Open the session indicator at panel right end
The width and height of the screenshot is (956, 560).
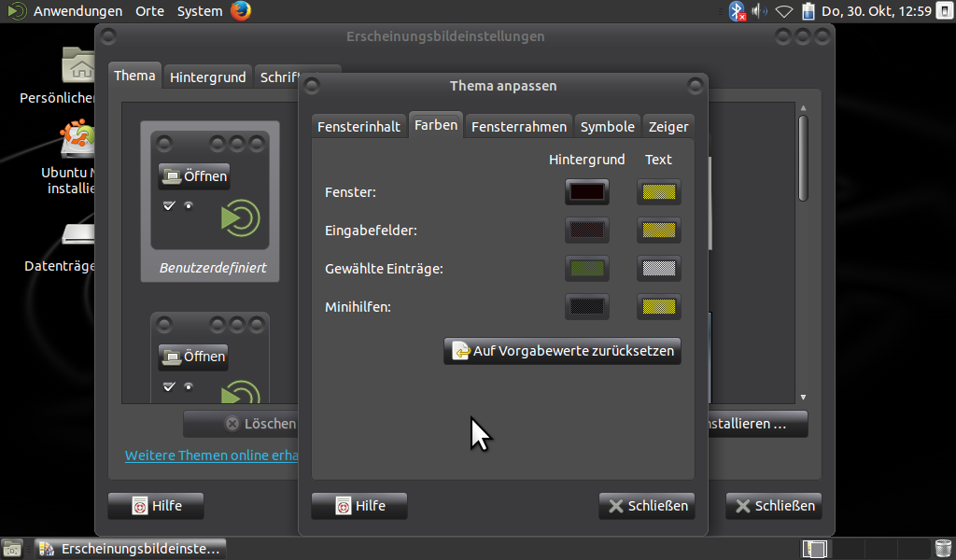tap(944, 11)
